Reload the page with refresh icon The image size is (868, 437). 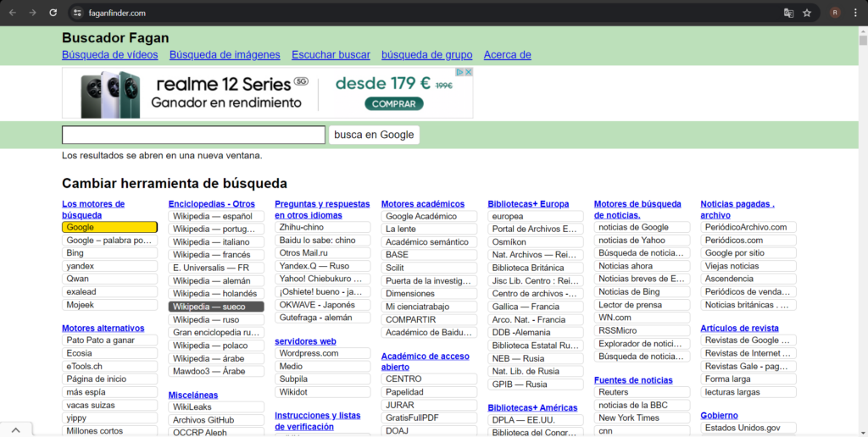point(53,13)
